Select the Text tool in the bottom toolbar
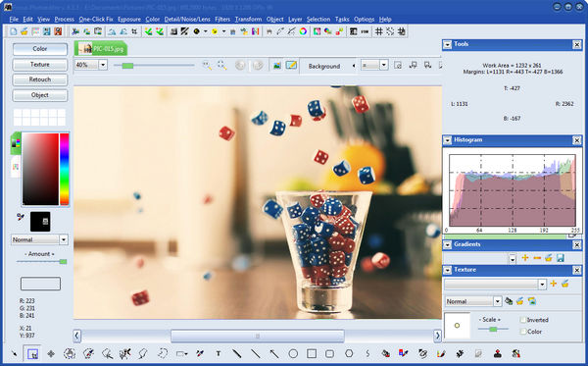 click(219, 353)
